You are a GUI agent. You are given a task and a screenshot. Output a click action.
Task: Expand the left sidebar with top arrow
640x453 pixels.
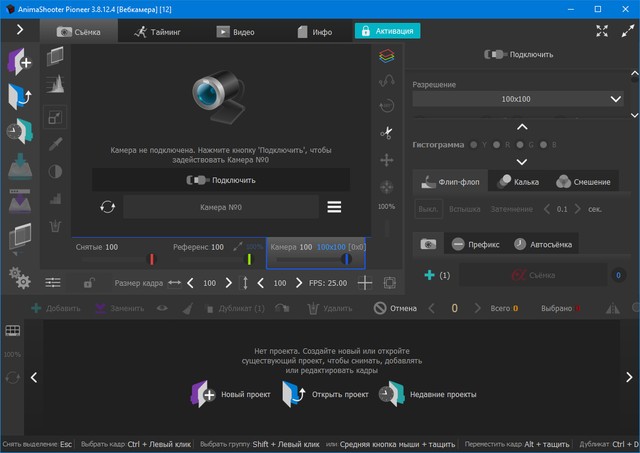[20, 31]
